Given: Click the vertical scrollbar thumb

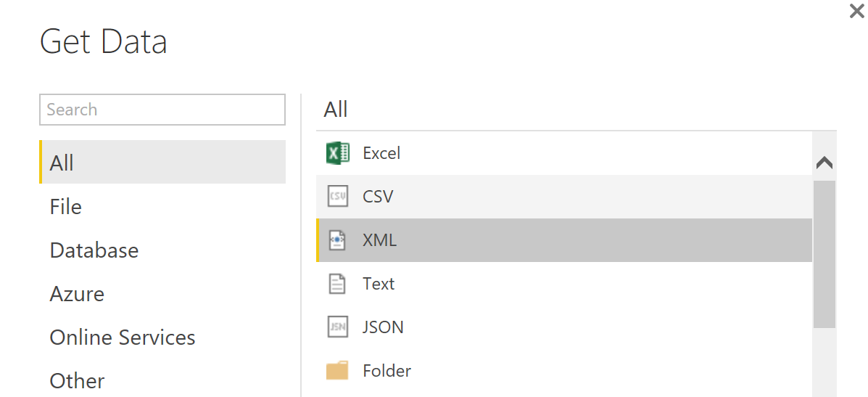Looking at the screenshot, I should (x=824, y=254).
